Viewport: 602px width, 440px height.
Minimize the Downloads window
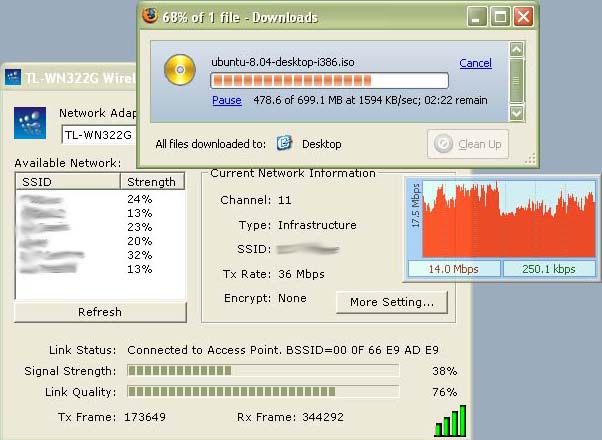(x=477, y=17)
